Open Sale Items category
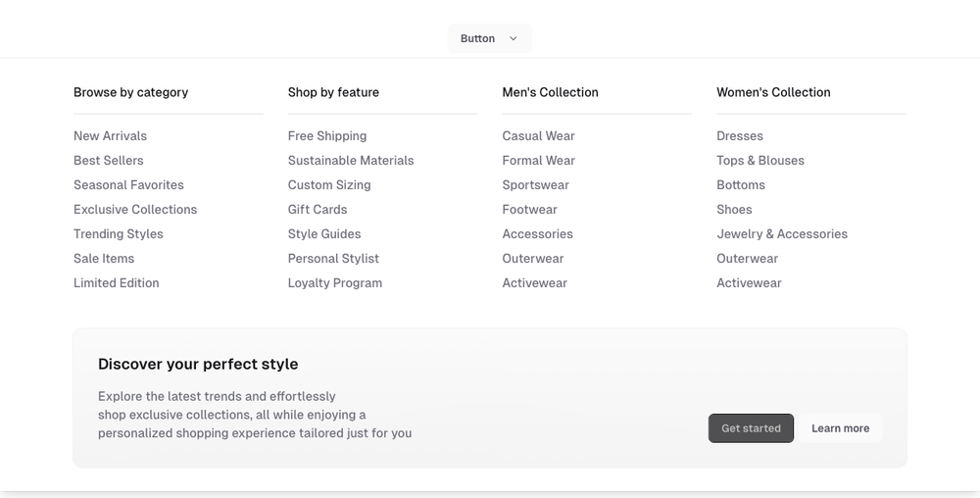 104,259
